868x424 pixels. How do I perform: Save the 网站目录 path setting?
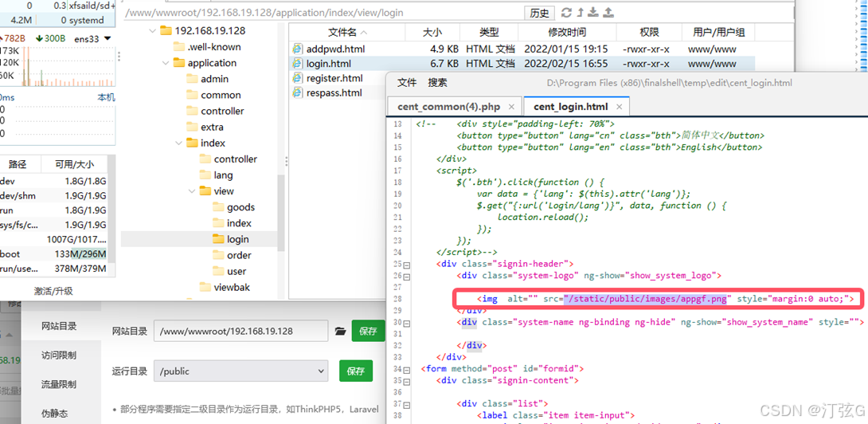tap(368, 332)
